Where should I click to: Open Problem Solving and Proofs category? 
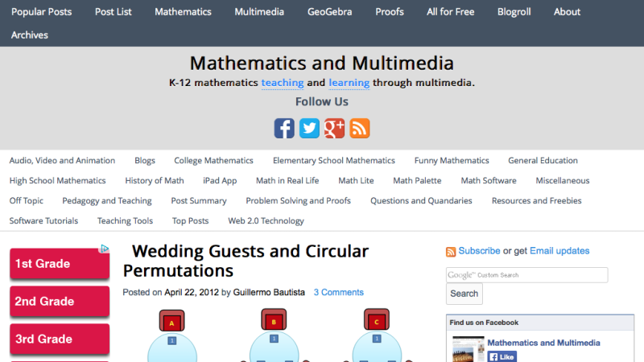tap(298, 200)
